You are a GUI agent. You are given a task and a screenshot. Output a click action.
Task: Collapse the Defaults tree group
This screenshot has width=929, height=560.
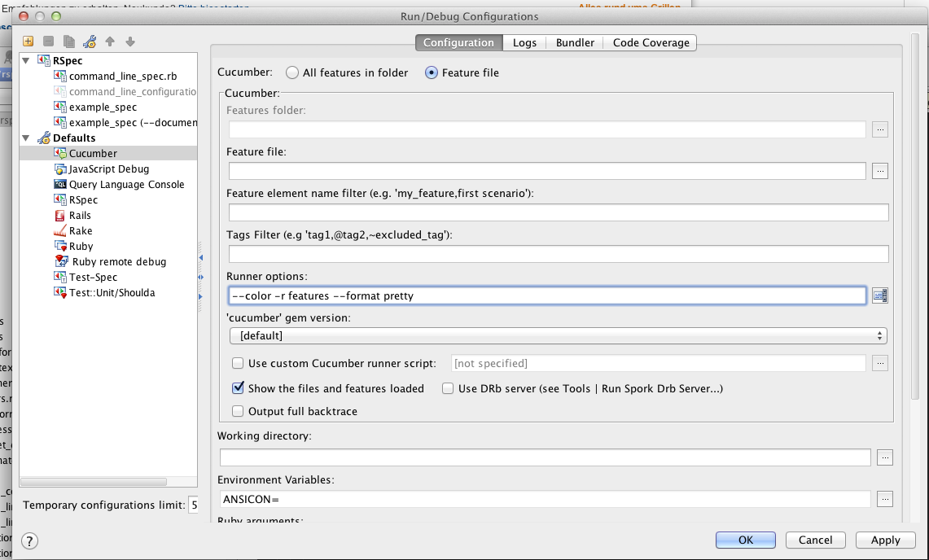point(26,138)
